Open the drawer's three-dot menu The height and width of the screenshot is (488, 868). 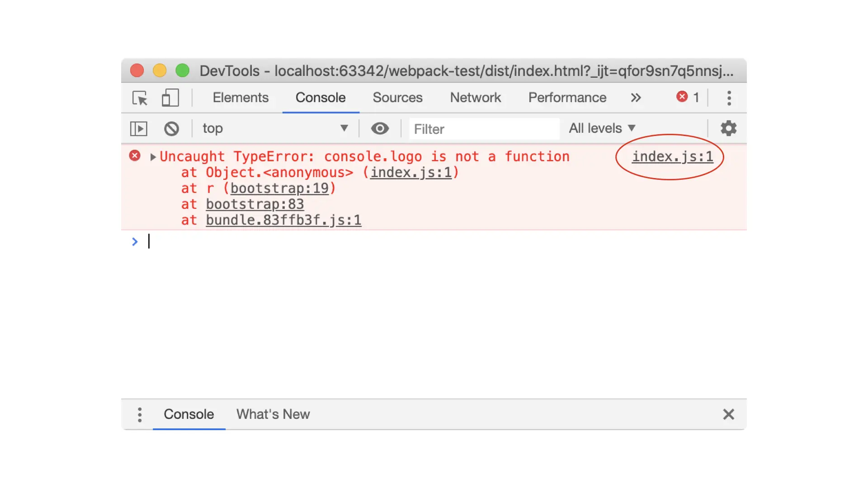[x=140, y=414]
